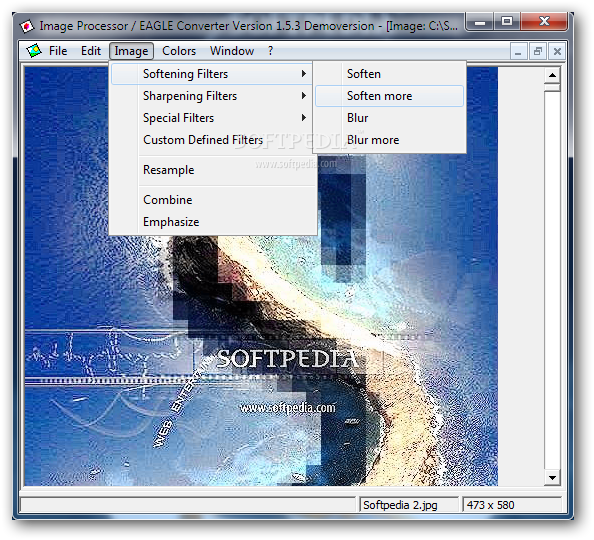This screenshot has height=540, width=594.
Task: Choose Combine from Image menu
Action: (x=212, y=200)
